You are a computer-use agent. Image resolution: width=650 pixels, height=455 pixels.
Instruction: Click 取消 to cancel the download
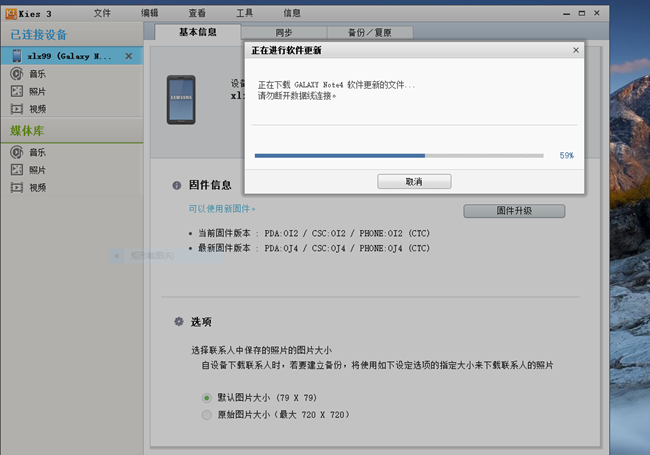[414, 182]
